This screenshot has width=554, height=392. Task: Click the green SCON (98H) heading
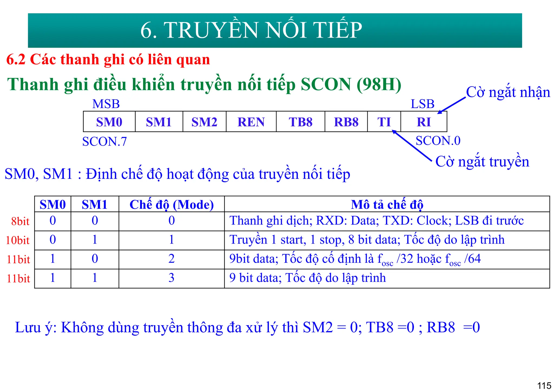[x=204, y=84]
